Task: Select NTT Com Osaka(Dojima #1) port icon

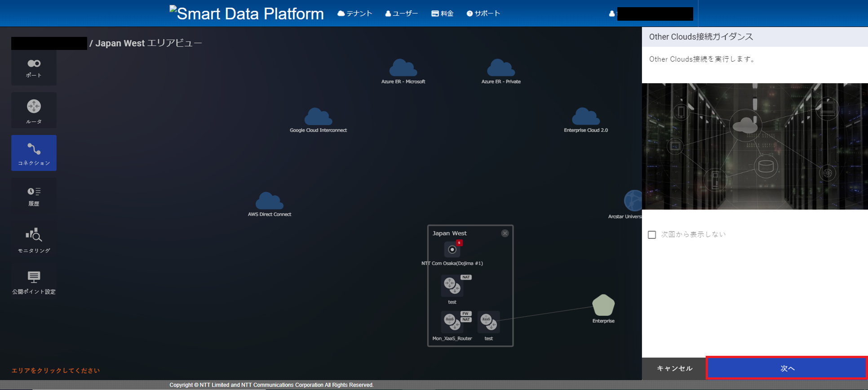Action: tap(452, 250)
